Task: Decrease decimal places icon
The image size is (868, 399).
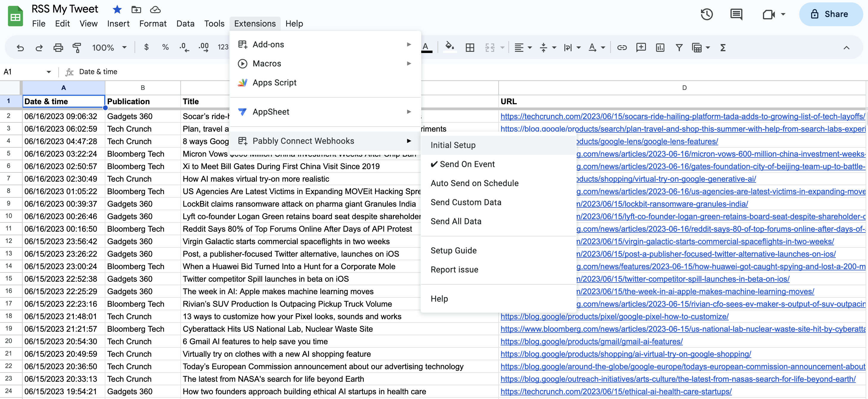Action: tap(184, 47)
